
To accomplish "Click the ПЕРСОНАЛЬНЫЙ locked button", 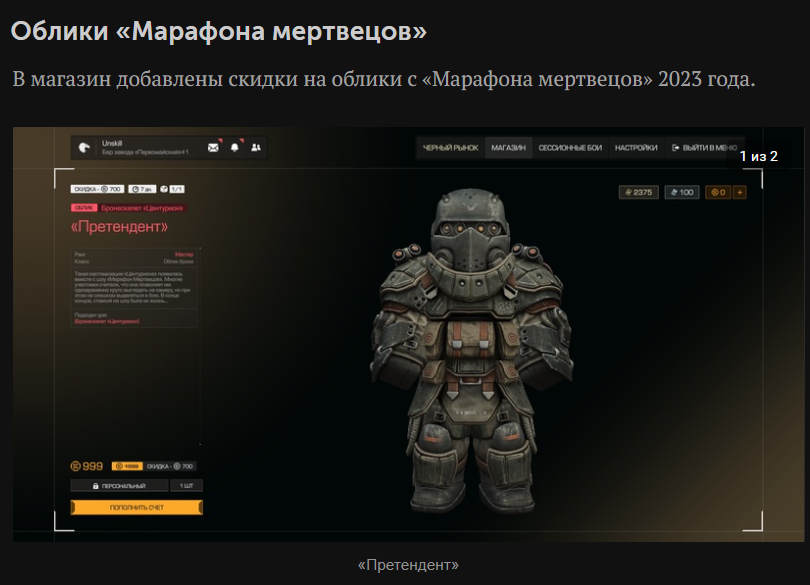I will click(119, 486).
